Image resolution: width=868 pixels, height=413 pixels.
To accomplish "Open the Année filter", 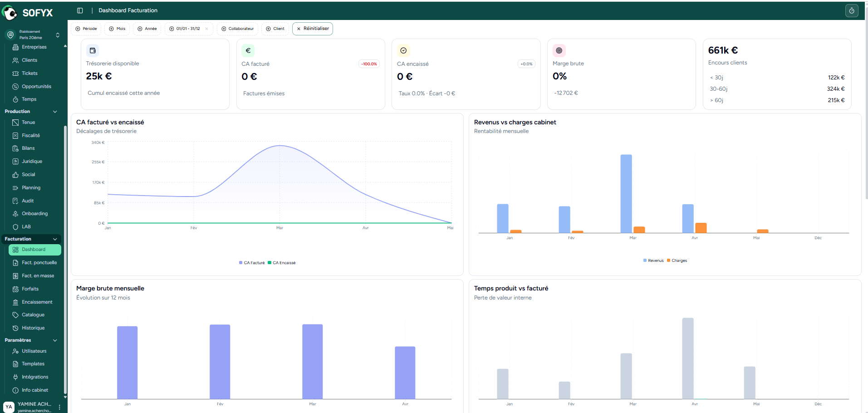I will [x=147, y=29].
